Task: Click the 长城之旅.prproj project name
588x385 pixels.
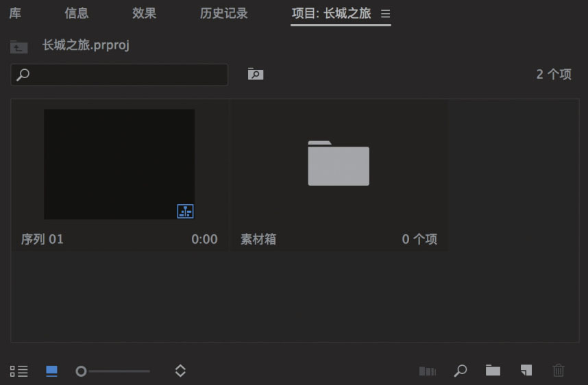Action: 86,45
